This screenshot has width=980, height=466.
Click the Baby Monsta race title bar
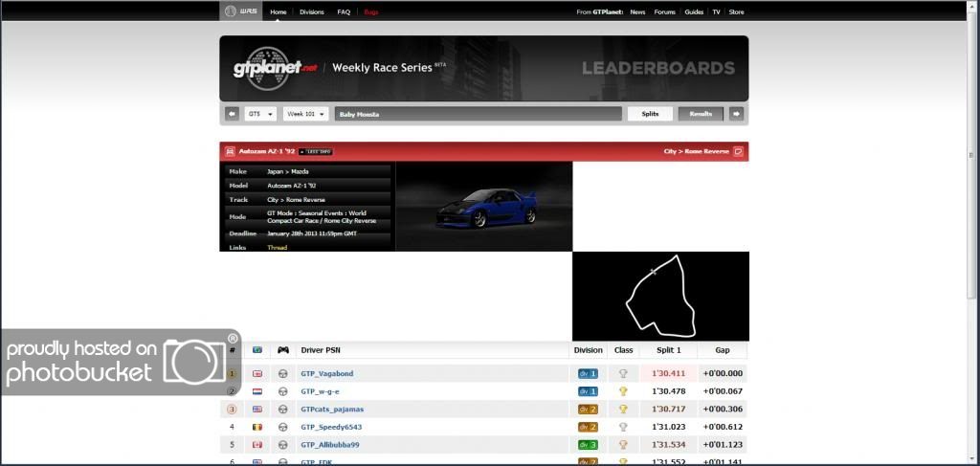(x=479, y=114)
